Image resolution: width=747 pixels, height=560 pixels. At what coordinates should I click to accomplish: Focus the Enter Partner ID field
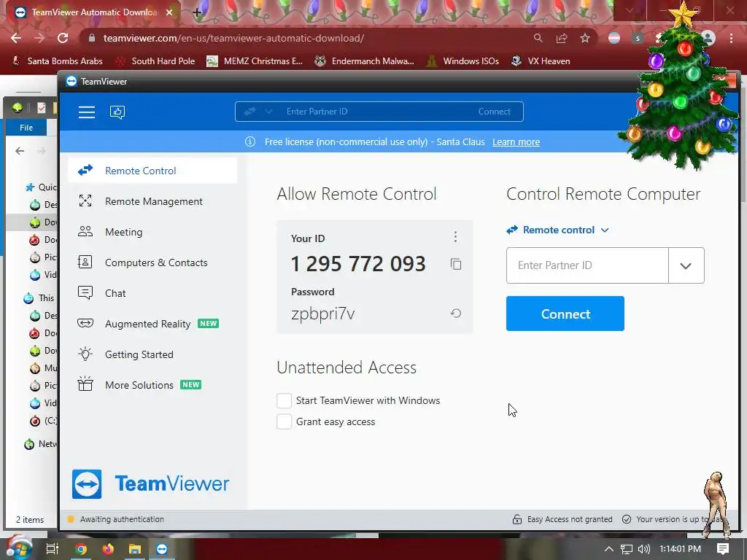coord(587,265)
